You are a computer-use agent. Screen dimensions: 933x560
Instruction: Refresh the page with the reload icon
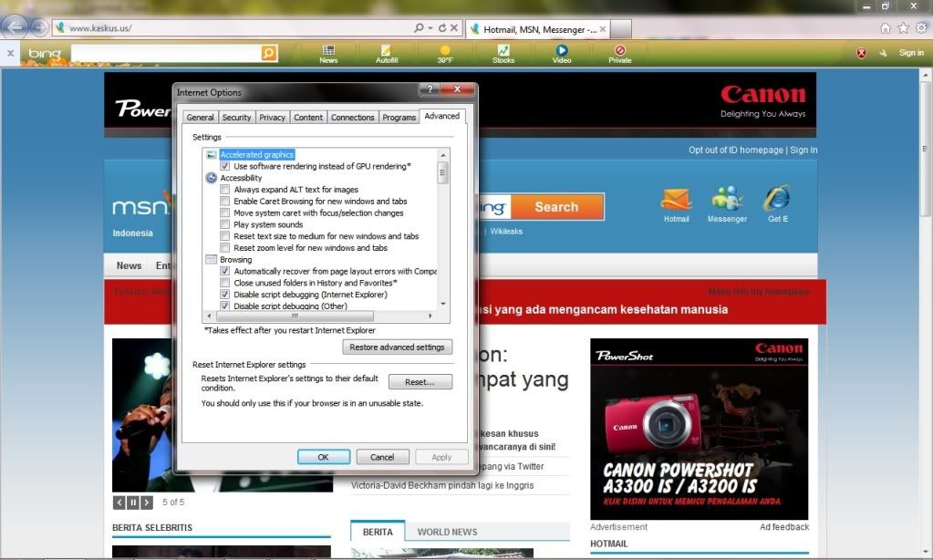point(442,28)
